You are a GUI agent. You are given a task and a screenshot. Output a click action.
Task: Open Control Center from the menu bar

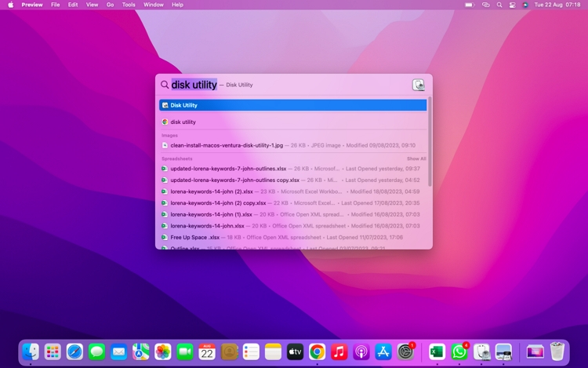(x=512, y=5)
